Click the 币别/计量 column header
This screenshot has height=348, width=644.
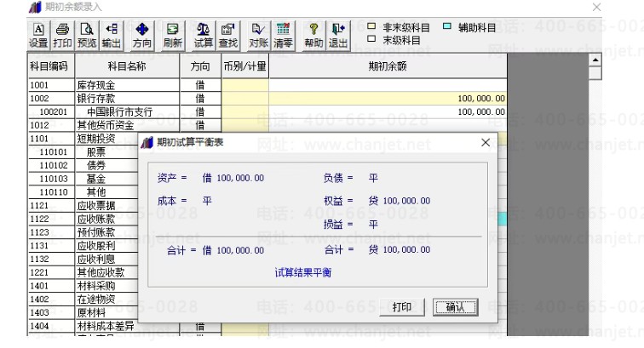244,66
